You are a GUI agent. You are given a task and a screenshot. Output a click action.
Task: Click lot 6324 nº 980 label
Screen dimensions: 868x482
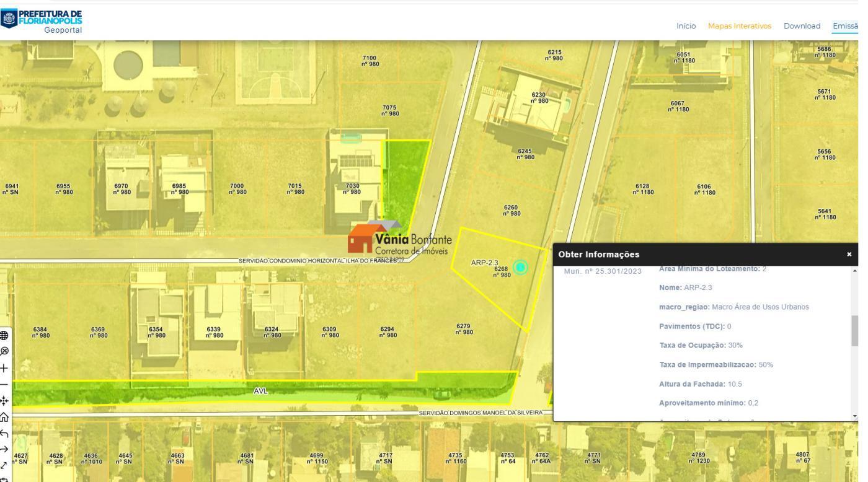pyautogui.click(x=272, y=332)
